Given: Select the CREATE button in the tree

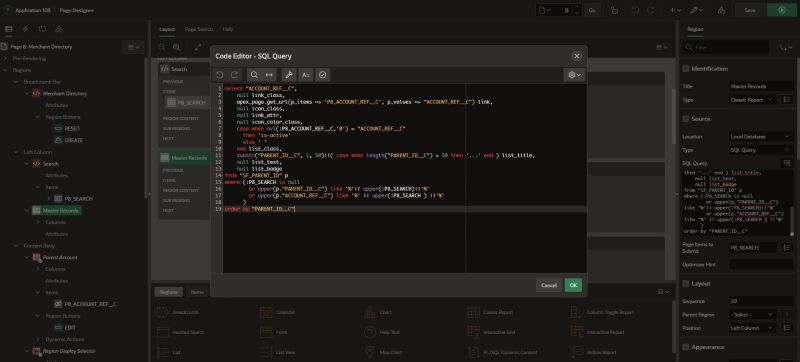Looking at the screenshot, I should tap(73, 140).
